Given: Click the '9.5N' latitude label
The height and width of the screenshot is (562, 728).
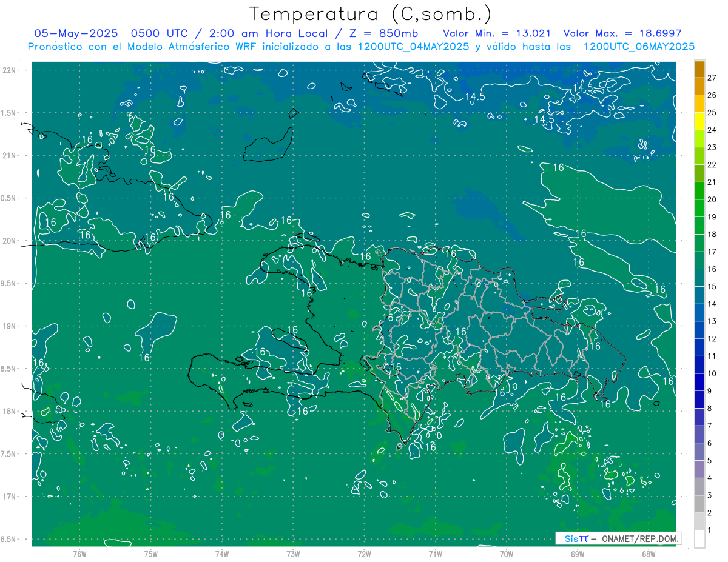Looking at the screenshot, I should [8, 283].
